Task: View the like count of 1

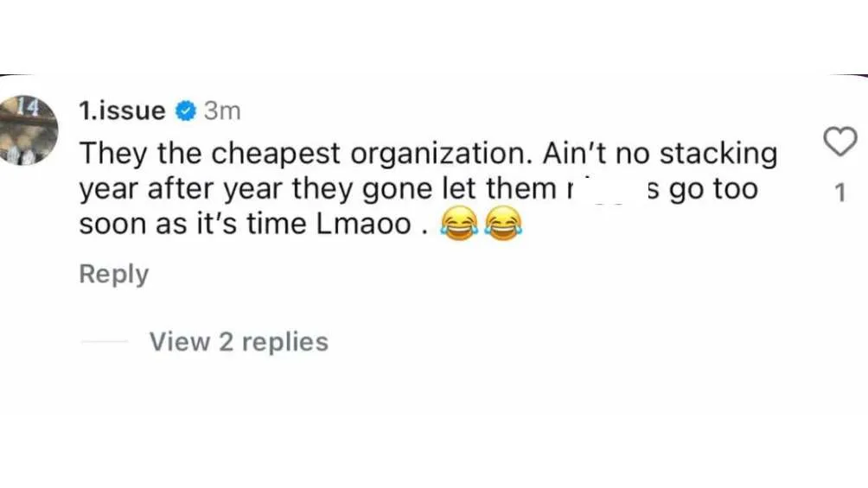Action: click(x=839, y=194)
